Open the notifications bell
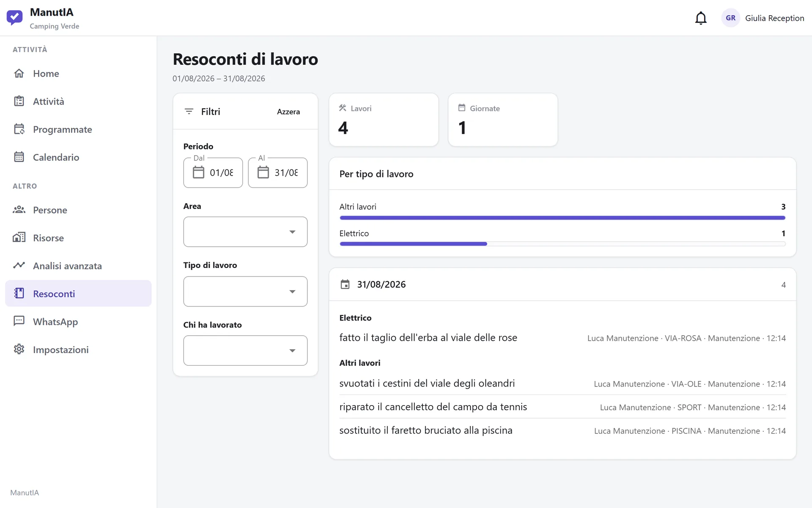Image resolution: width=812 pixels, height=508 pixels. 701,18
